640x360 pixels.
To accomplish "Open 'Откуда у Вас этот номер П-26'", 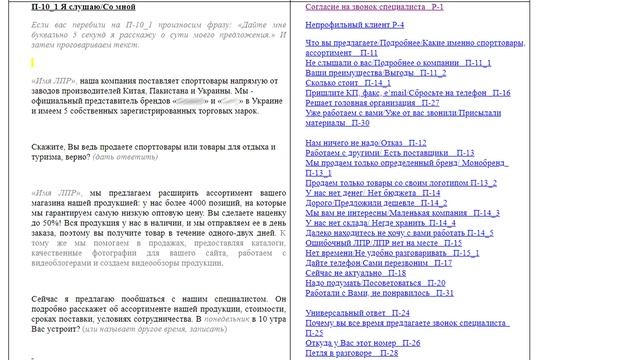I will click(x=363, y=343).
